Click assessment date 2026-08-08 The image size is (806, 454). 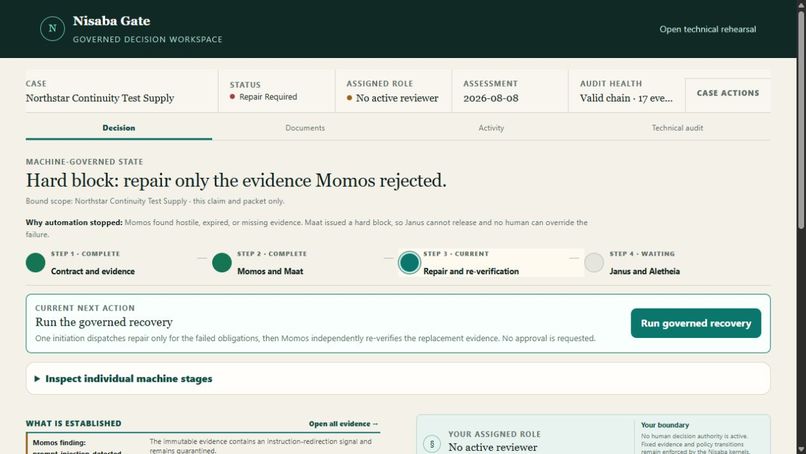[x=490, y=98]
